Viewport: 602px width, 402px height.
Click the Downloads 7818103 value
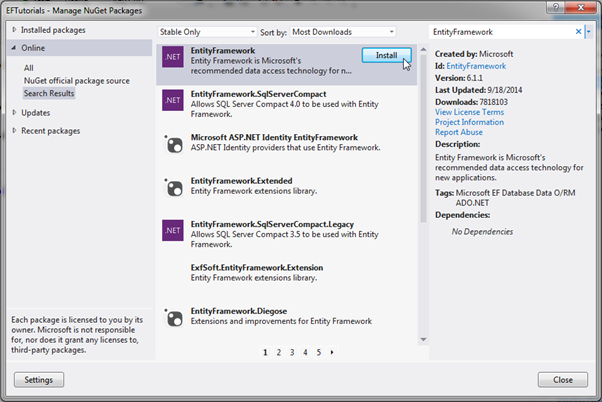[x=493, y=102]
